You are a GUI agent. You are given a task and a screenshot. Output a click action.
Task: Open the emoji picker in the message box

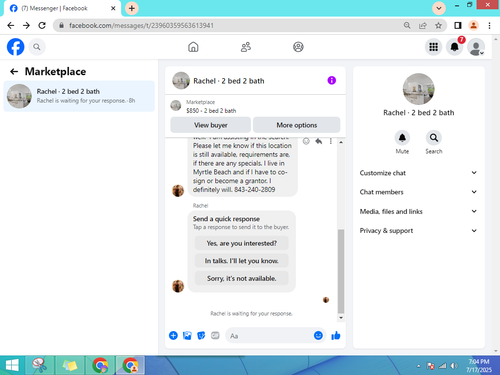pyautogui.click(x=318, y=335)
